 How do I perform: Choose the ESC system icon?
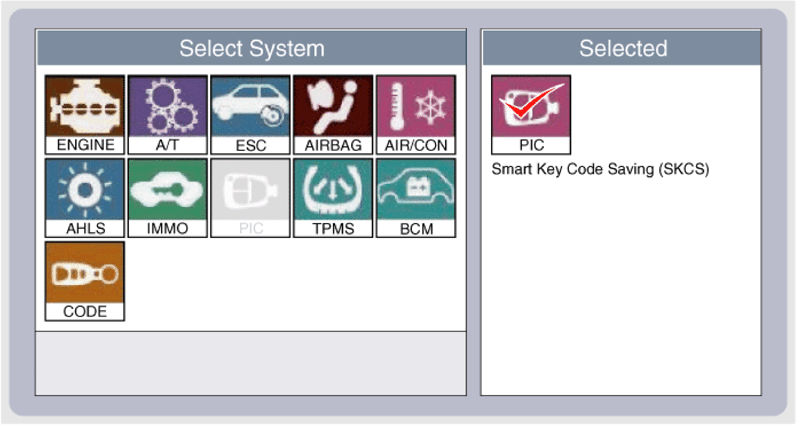click(x=250, y=114)
